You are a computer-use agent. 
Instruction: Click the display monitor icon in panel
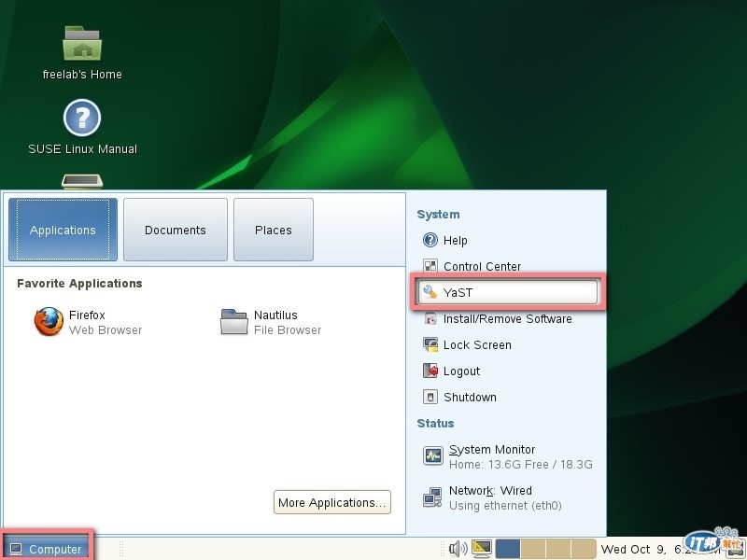click(482, 549)
